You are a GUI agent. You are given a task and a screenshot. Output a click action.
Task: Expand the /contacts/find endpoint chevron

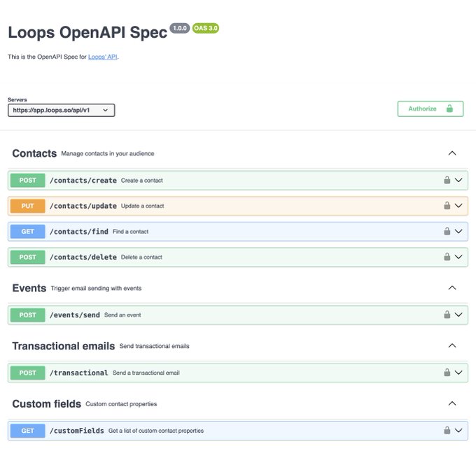pyautogui.click(x=458, y=231)
